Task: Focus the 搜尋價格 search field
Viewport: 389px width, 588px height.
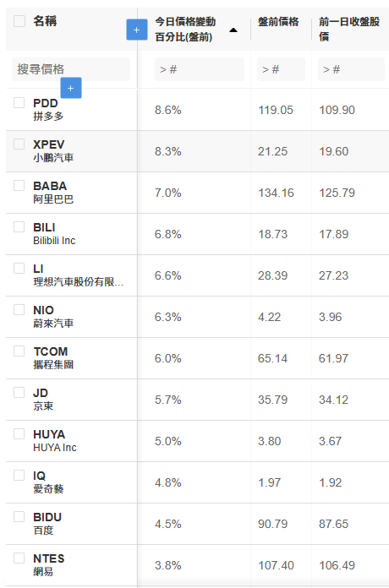Action: coord(71,69)
